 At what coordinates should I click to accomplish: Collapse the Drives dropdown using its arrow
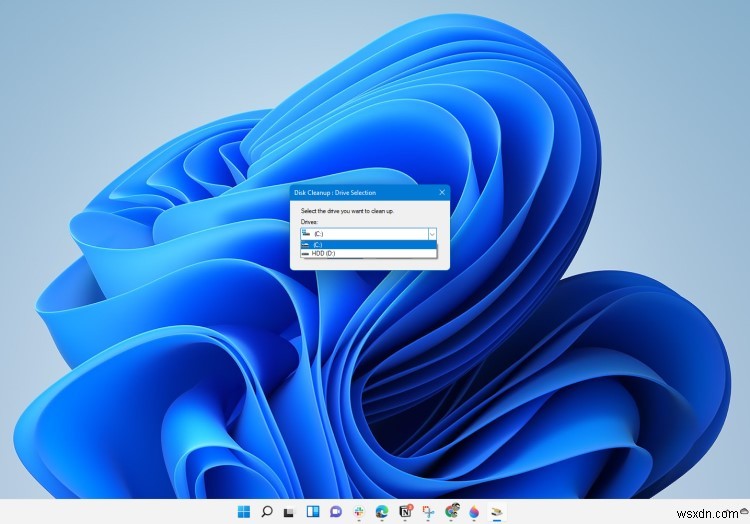(x=432, y=234)
